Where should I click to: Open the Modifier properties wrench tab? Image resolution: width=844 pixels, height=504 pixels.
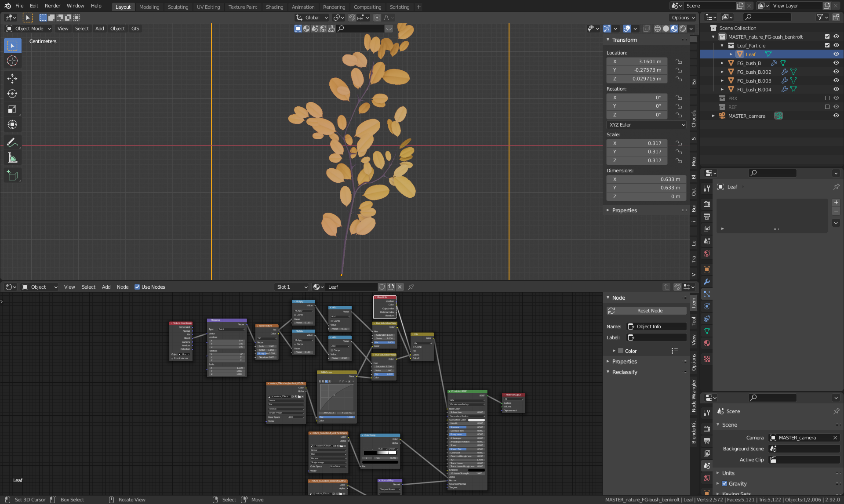pyautogui.click(x=707, y=282)
